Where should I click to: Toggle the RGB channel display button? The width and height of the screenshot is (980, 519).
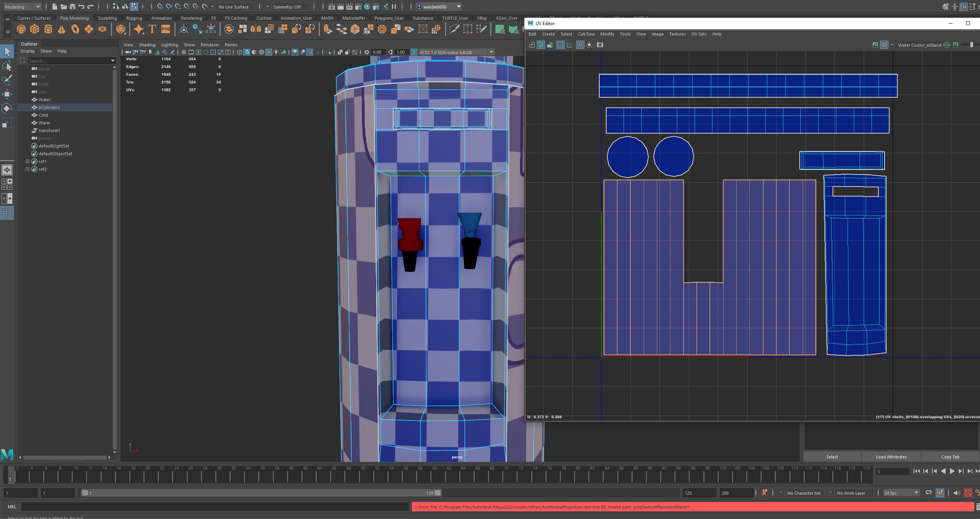click(947, 45)
